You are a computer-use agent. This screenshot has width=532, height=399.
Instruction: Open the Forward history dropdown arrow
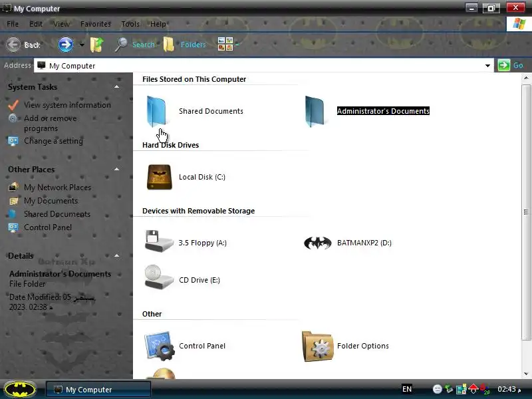82,45
